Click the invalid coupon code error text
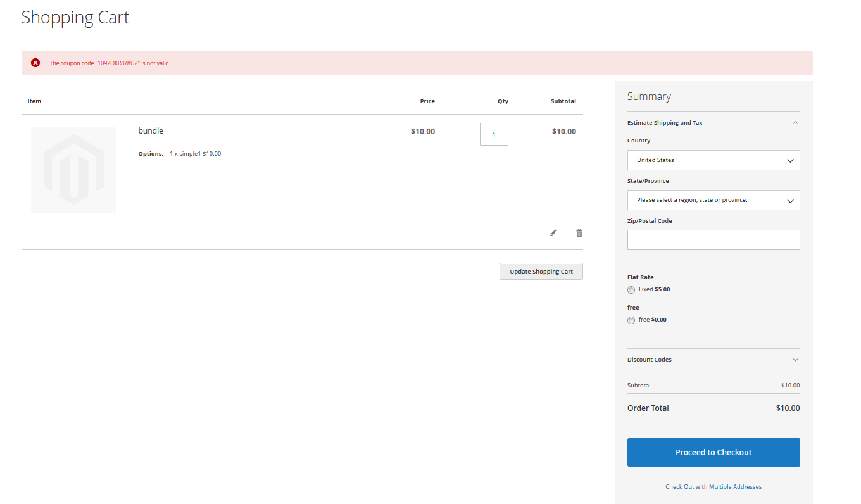861x504 pixels. coord(110,63)
